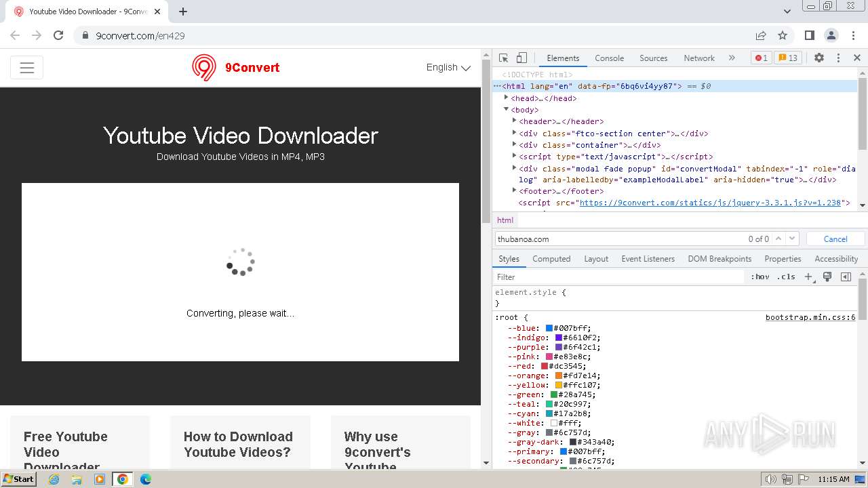Toggle the :hov element state button

click(x=760, y=277)
